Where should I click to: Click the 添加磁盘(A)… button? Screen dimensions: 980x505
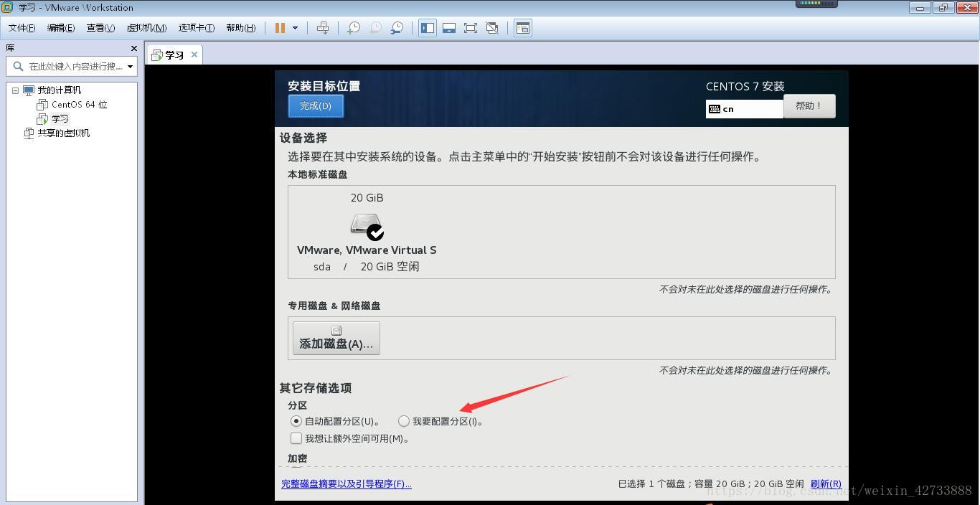(x=336, y=338)
